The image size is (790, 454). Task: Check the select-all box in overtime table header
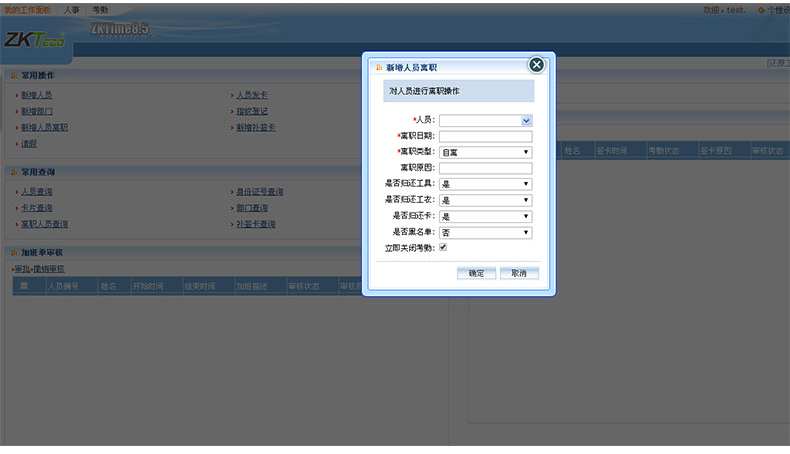24,286
